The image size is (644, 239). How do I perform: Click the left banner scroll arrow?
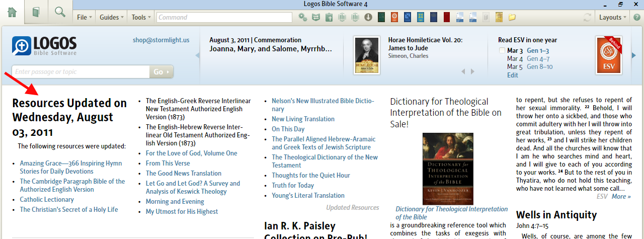tap(198, 55)
